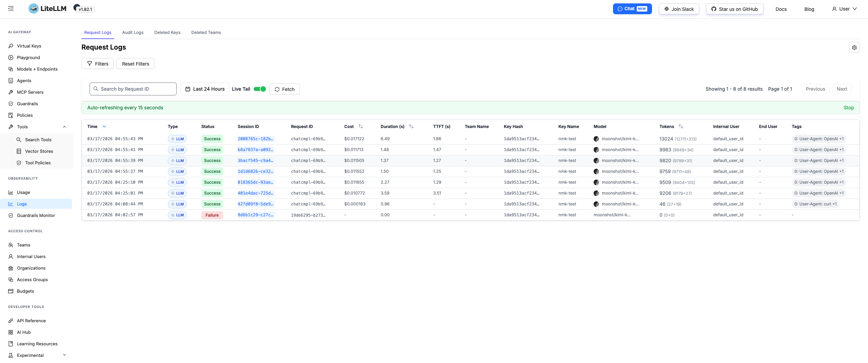Click the Guardrails shield icon in the sidebar

(x=11, y=104)
